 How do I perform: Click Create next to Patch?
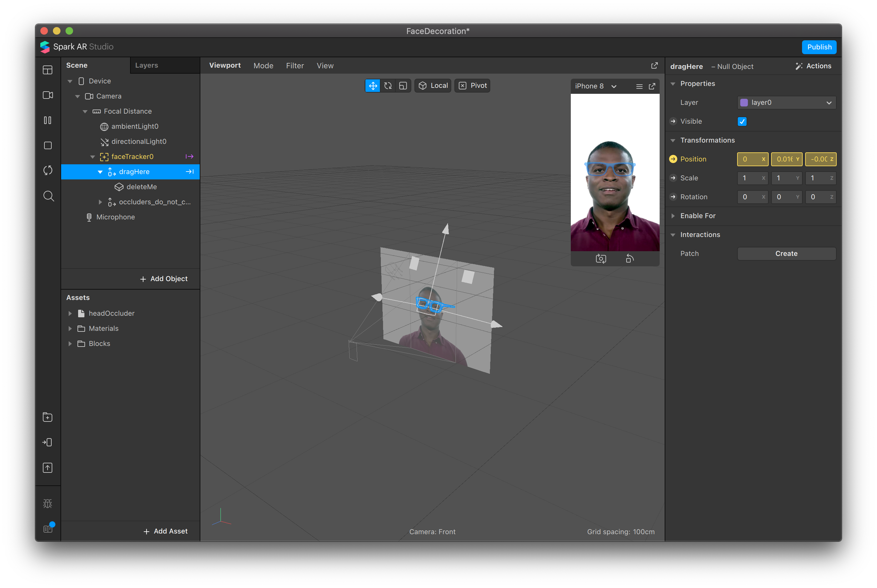pos(786,253)
